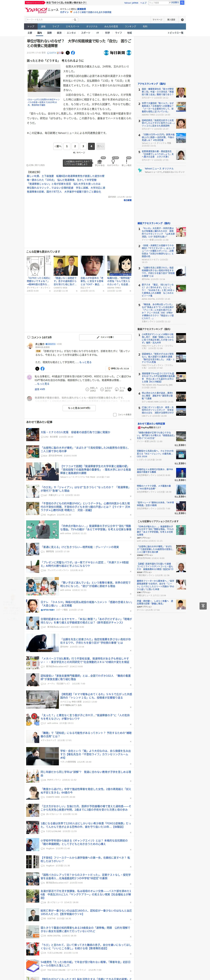
Task: Open 大阪・ミナミの3人死傷 recommended article
Action: [75, 432]
